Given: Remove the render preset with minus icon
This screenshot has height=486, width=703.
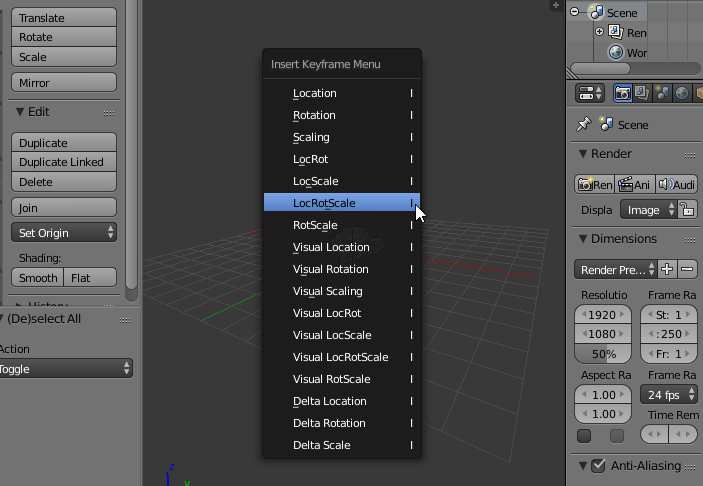Looking at the screenshot, I should (x=687, y=269).
